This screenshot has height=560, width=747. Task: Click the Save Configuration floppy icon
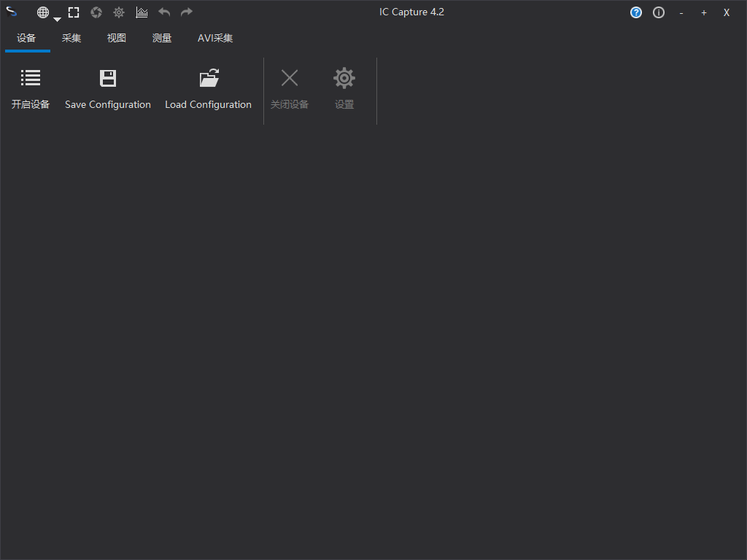point(108,78)
